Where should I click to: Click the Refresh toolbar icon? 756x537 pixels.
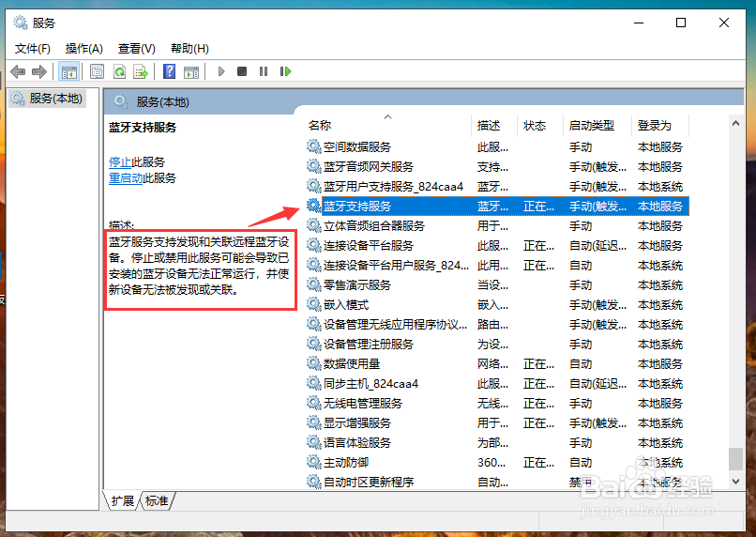point(119,72)
